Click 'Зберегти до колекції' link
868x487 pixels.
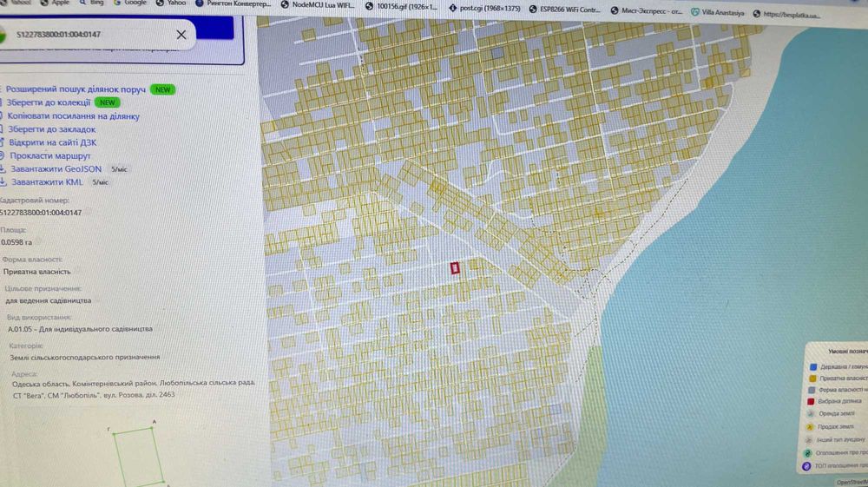(49, 102)
